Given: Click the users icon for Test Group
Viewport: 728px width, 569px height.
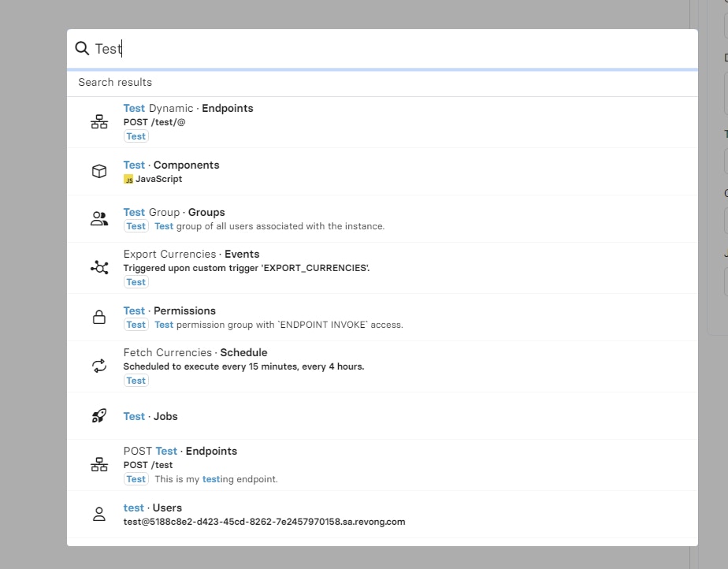Looking at the screenshot, I should [x=99, y=219].
